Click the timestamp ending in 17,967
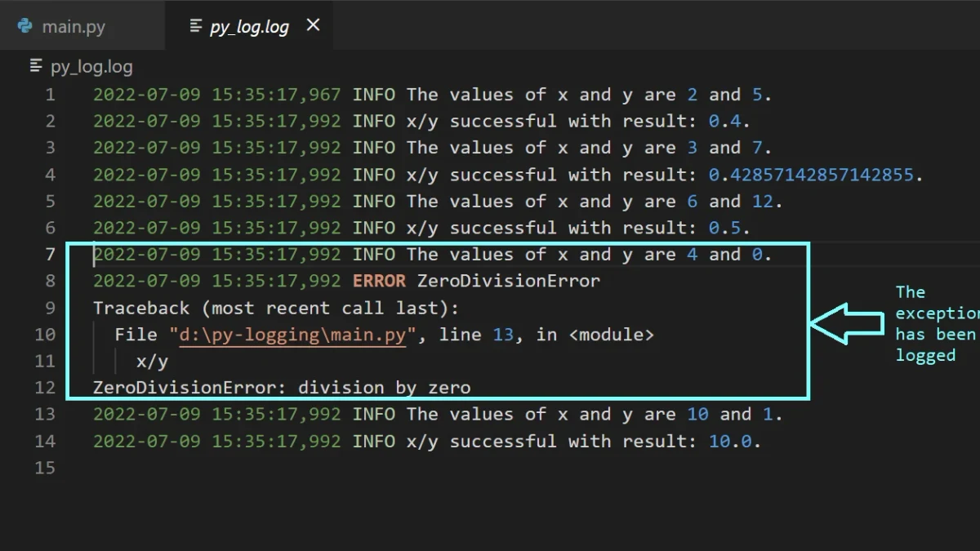The height and width of the screenshot is (551, 980). tap(216, 95)
